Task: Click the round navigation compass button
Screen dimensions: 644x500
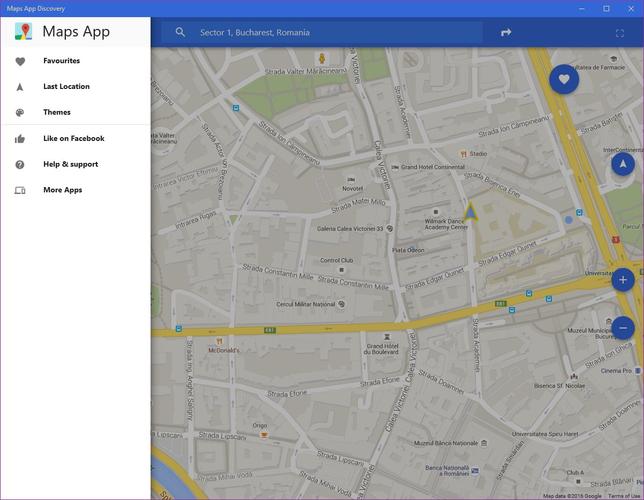Action: [623, 164]
